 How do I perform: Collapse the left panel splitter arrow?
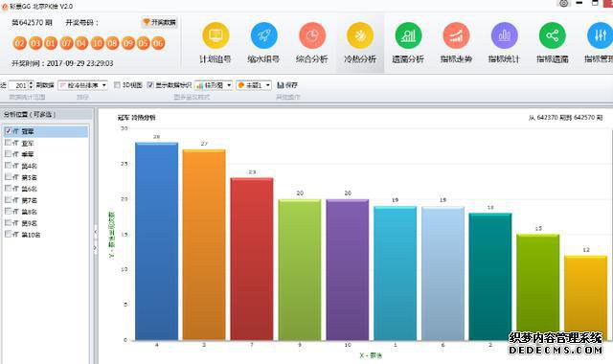pyautogui.click(x=95, y=232)
